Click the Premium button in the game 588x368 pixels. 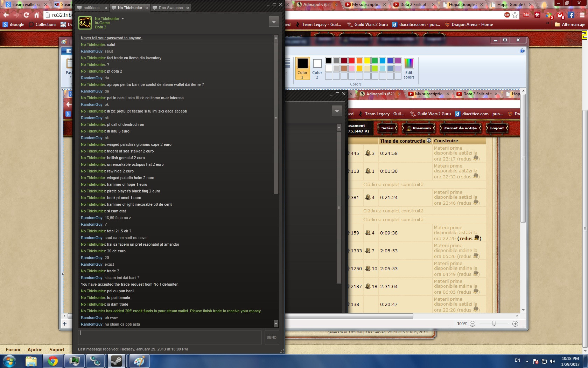[x=419, y=128]
